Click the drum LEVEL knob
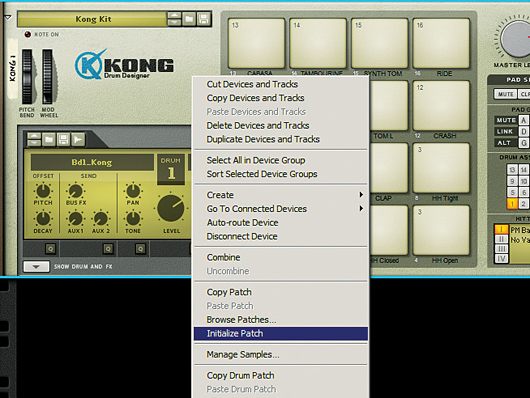This screenshot has width=530, height=398. click(x=171, y=208)
